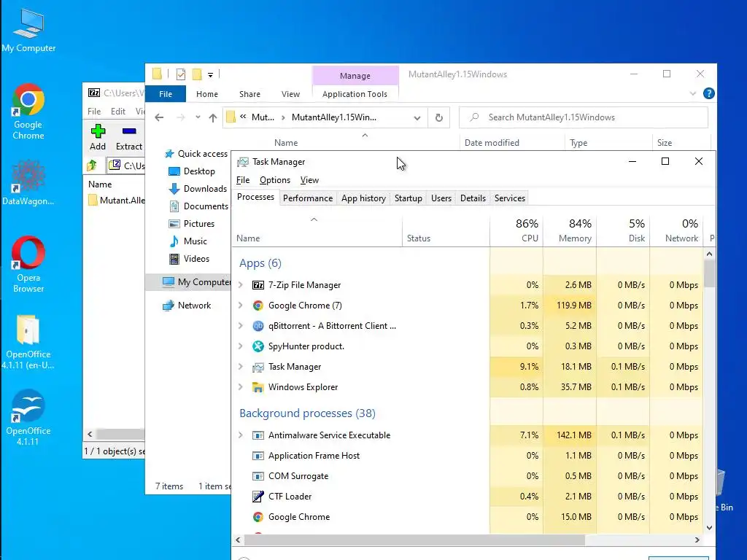Switch to the Performance tab
The height and width of the screenshot is (560, 747).
tap(308, 198)
